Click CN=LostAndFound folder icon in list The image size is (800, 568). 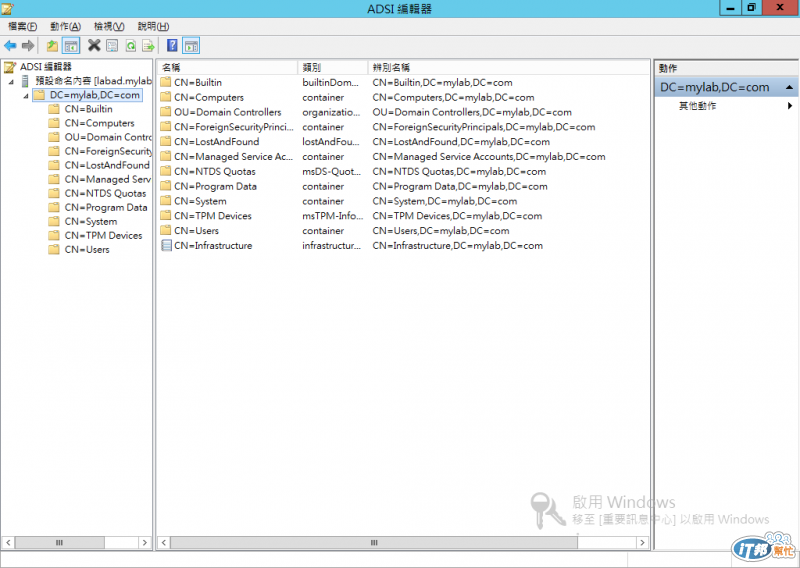point(166,141)
